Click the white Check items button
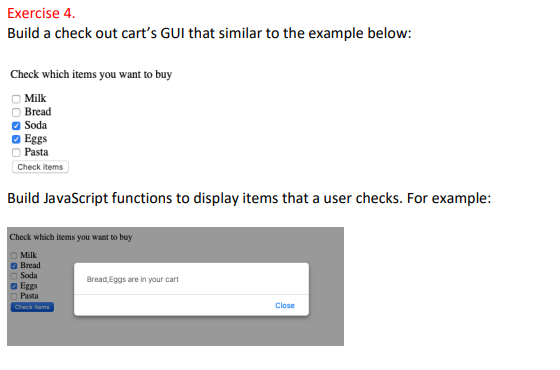This screenshot has height=370, width=560. pyautogui.click(x=40, y=167)
